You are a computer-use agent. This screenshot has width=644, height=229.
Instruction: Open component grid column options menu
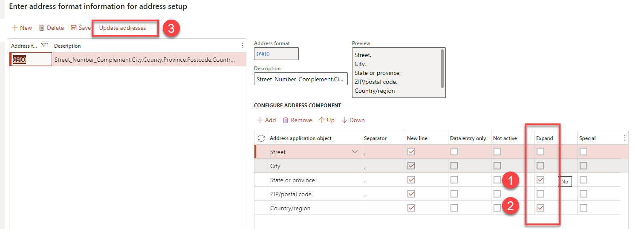point(625,138)
